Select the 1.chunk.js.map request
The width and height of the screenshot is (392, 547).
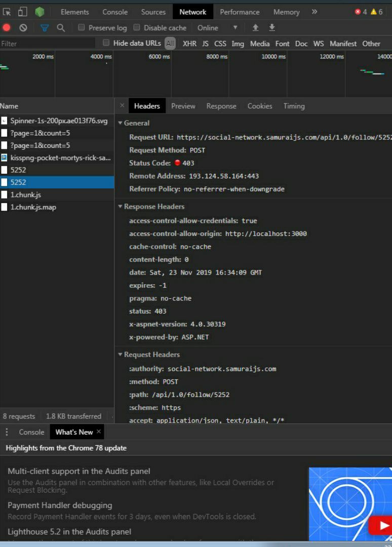click(x=57, y=207)
